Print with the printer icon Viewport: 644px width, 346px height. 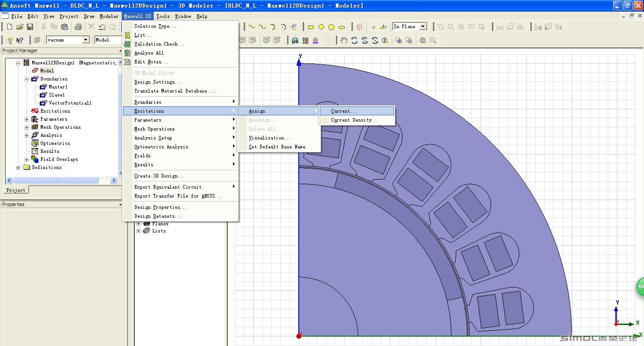[78, 27]
